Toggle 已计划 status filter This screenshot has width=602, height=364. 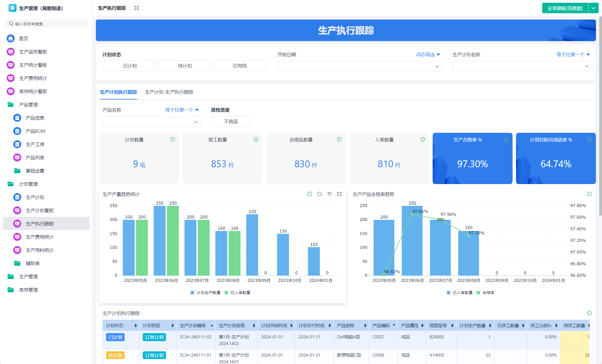[x=130, y=66]
